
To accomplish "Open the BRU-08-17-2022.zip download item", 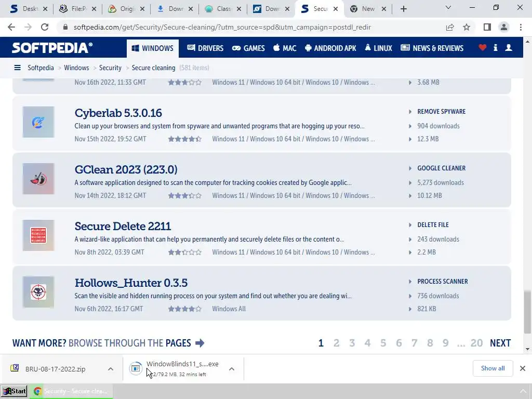I will click(x=55, y=369).
